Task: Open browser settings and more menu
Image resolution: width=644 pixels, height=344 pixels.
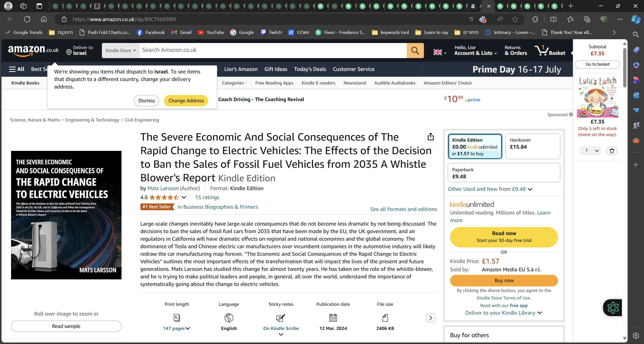Action: 620,19
